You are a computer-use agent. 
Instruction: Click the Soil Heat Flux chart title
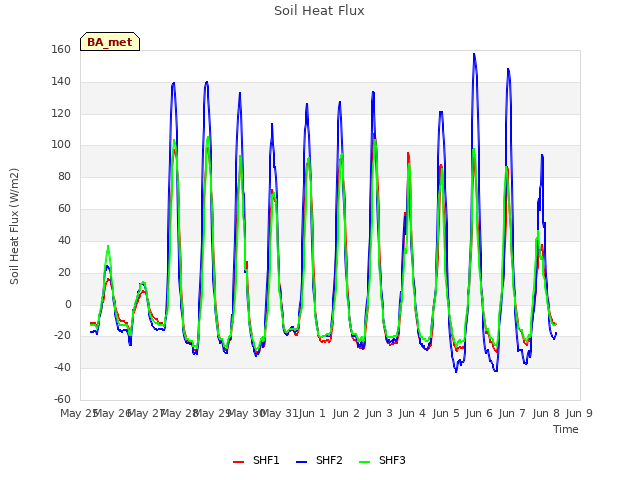coord(319,11)
